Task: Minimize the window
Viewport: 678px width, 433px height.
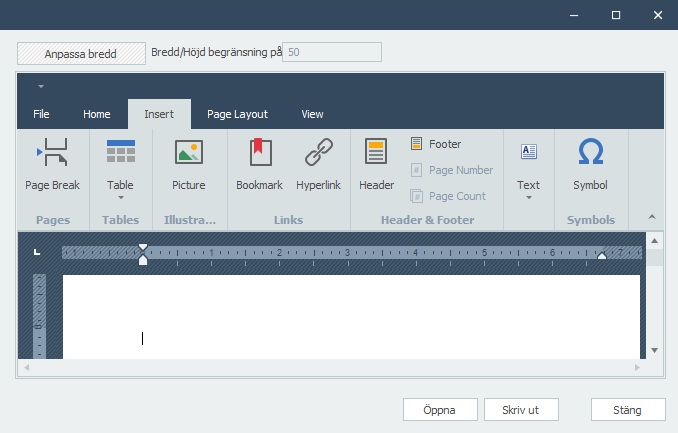Action: tap(574, 15)
